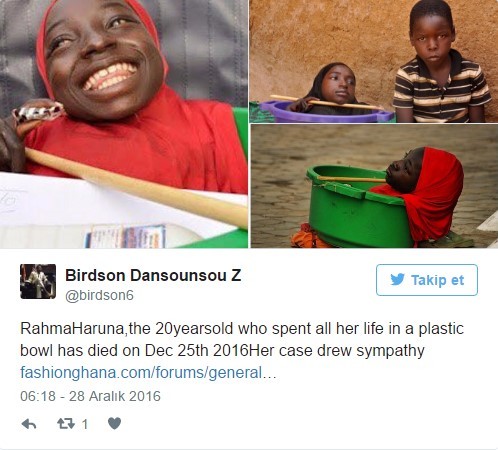Click the text line mentioning Dec 25th 2016

pyautogui.click(x=222, y=350)
